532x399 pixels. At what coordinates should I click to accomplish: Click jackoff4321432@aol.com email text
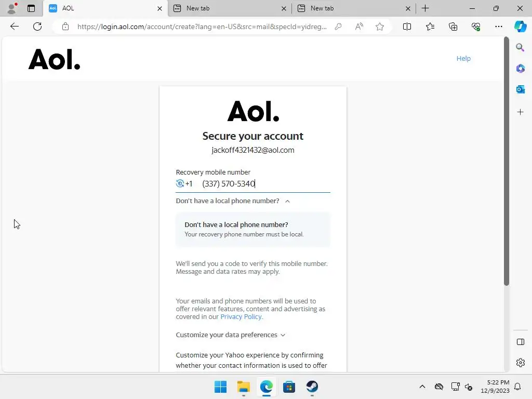click(x=253, y=150)
